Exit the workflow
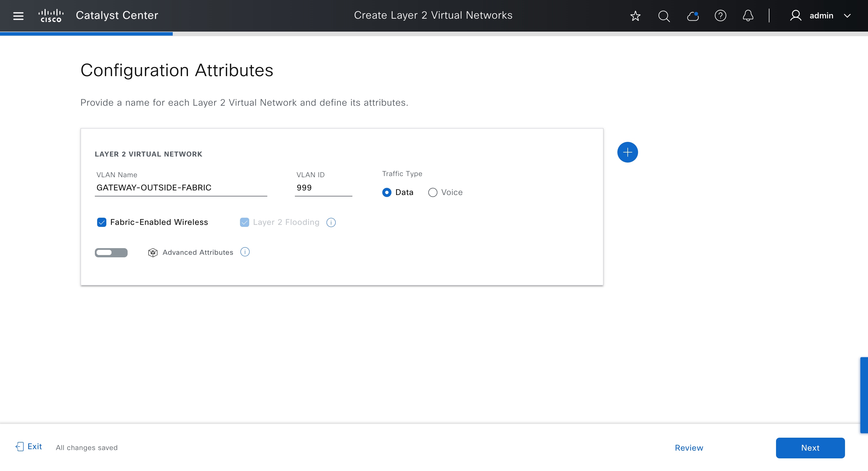The width and height of the screenshot is (868, 471). 29,447
